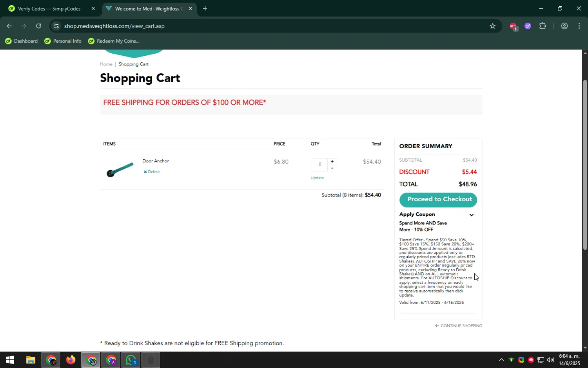The height and width of the screenshot is (368, 588).
Task: Open WhatsApp from the taskbar
Action: coord(131,360)
